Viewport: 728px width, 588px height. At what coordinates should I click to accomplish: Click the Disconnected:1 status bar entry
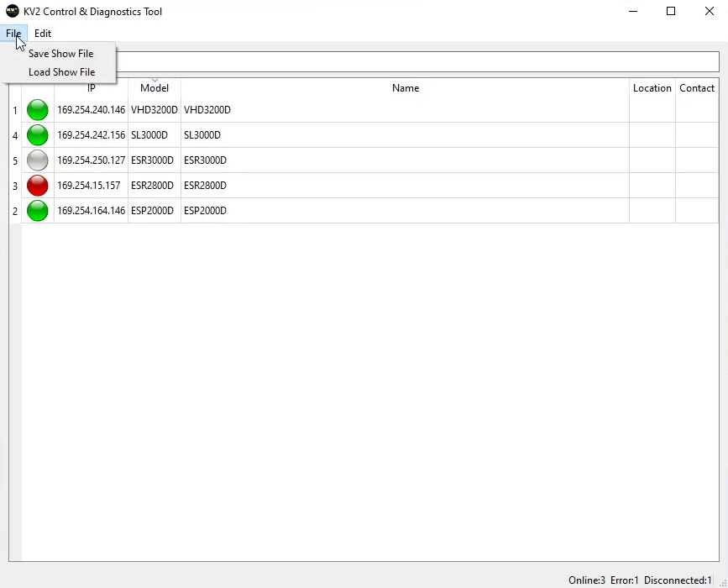pos(678,580)
